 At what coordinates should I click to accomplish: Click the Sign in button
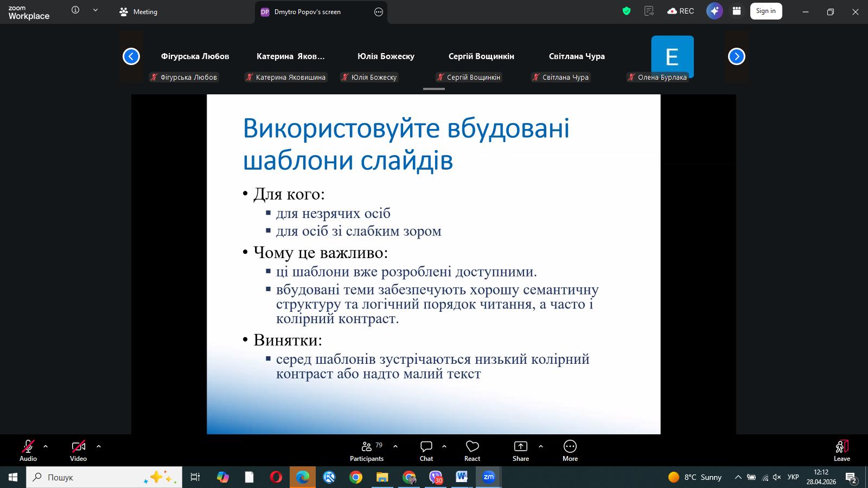tap(766, 11)
